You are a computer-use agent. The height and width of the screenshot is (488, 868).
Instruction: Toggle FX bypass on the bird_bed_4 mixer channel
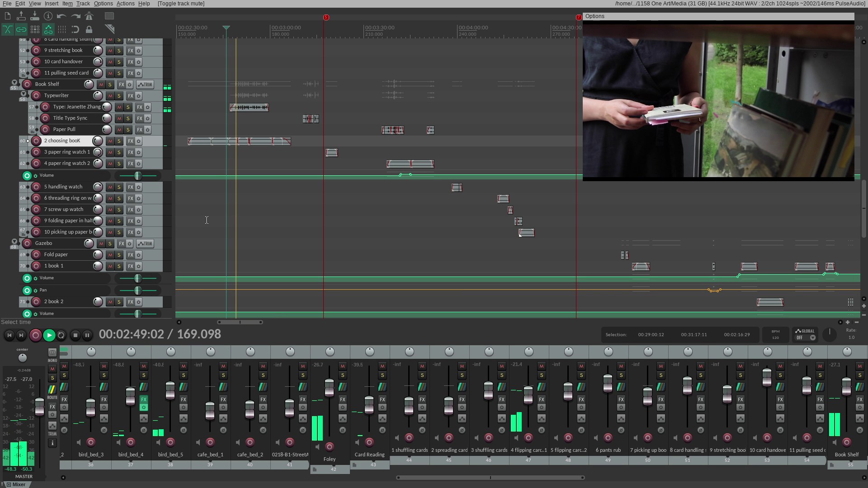tap(144, 408)
